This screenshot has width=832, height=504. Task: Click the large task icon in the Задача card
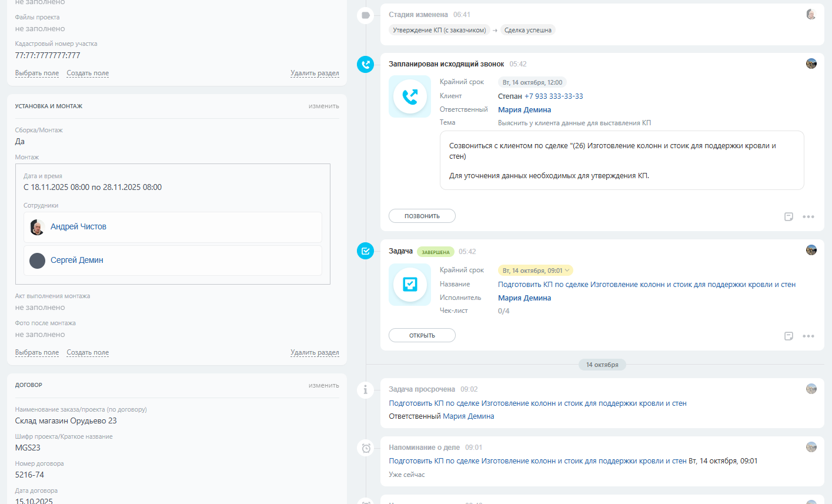click(x=410, y=285)
